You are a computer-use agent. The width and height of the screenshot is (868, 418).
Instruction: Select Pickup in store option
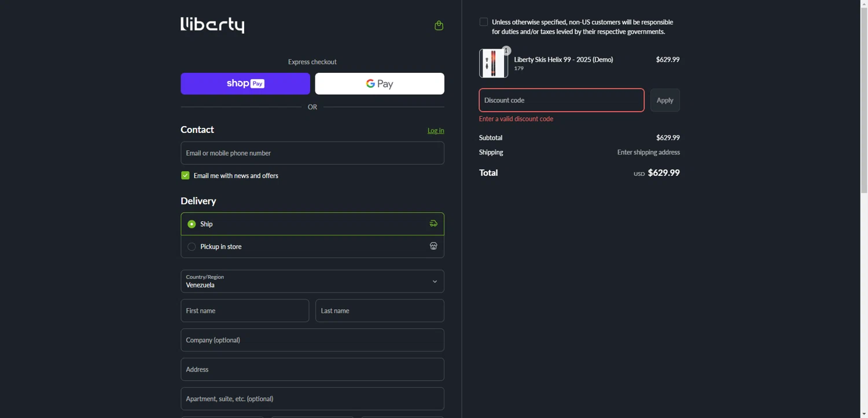(x=312, y=247)
